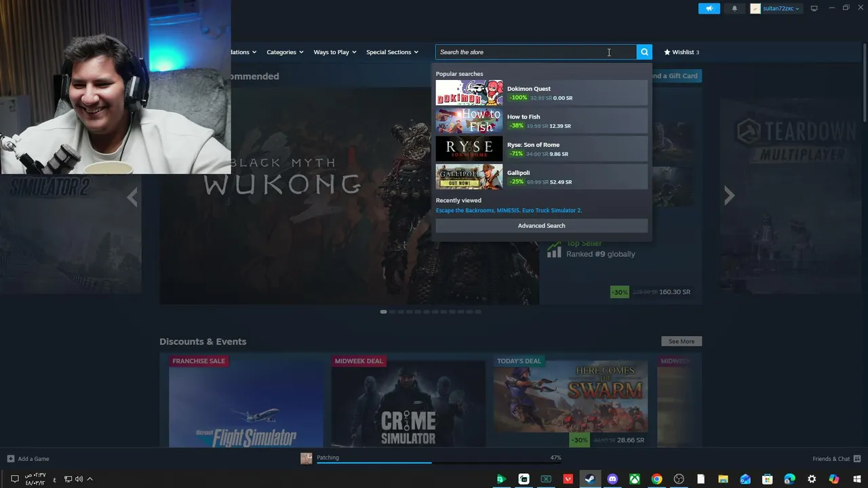Launch Google Chrome from the taskbar
This screenshot has height=488, width=868.
click(656, 479)
